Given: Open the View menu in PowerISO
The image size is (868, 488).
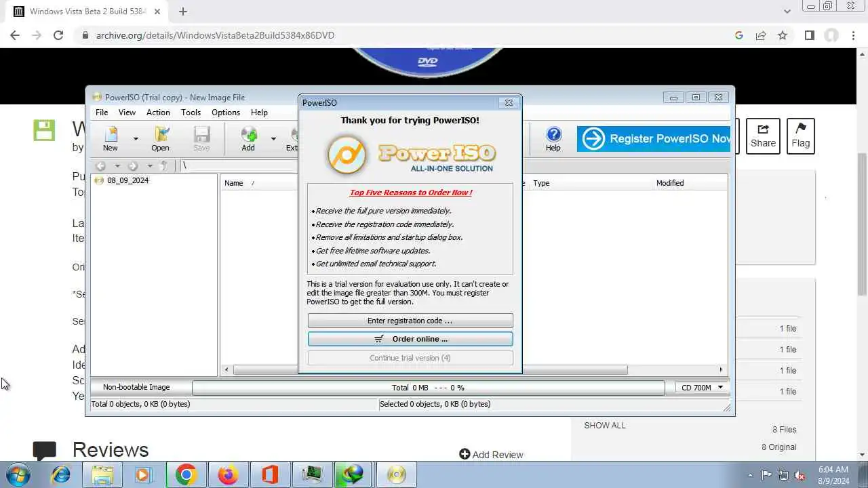Looking at the screenshot, I should point(127,113).
